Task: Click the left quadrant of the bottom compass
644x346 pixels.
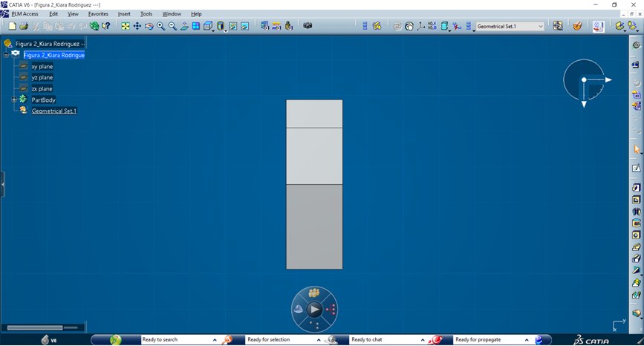Action: [299, 310]
